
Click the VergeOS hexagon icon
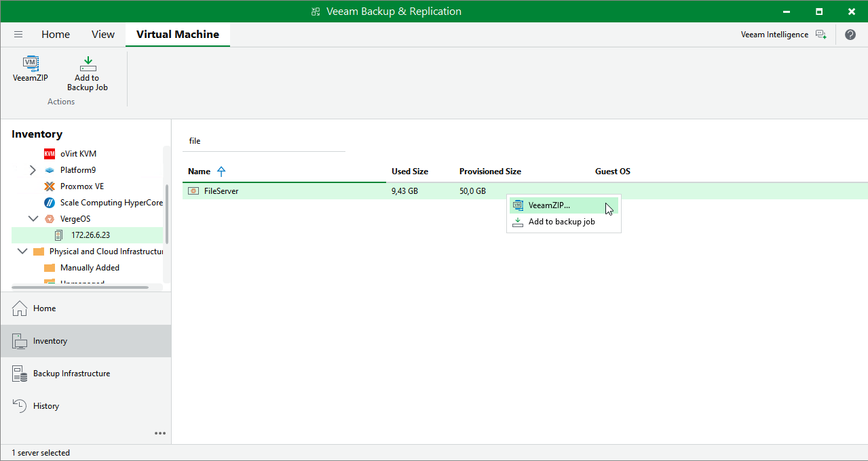50,219
